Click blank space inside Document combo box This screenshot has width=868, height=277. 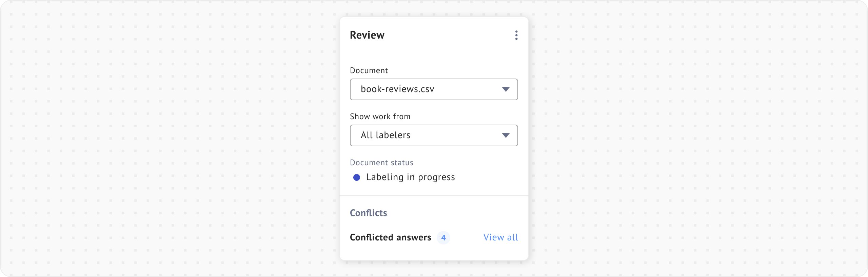[468, 89]
